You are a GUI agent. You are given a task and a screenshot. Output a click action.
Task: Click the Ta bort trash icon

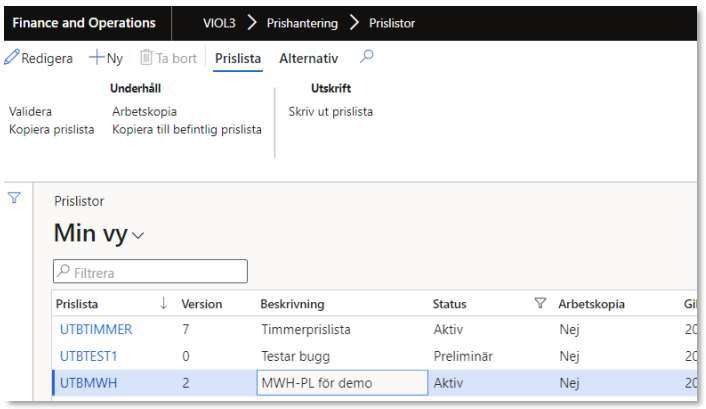146,58
